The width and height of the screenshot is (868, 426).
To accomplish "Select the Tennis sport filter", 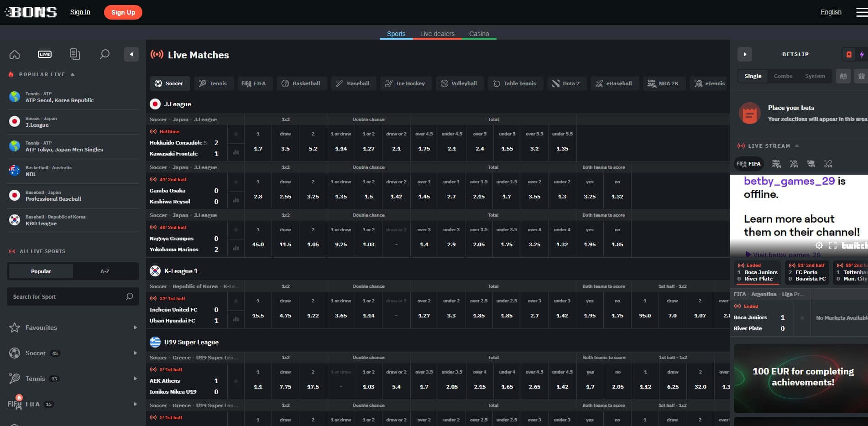I will [x=213, y=83].
